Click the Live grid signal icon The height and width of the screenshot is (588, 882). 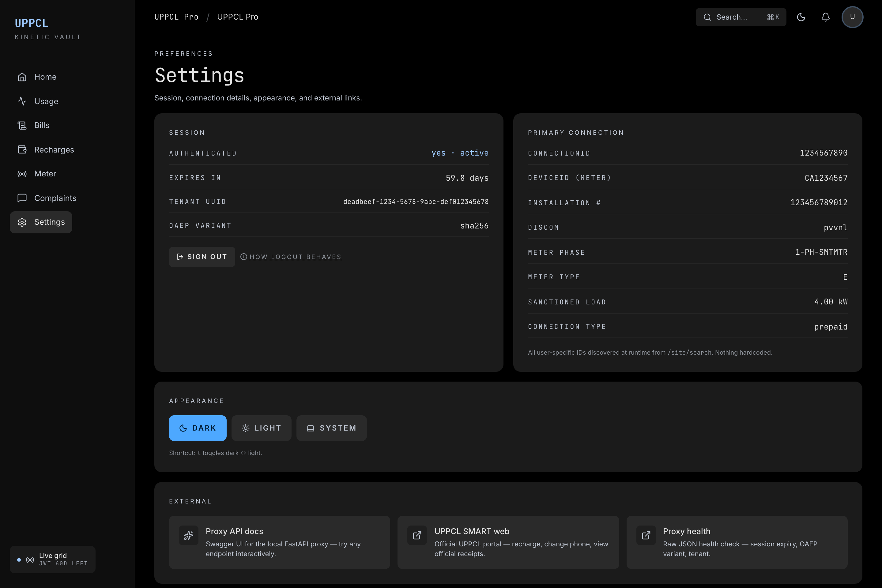point(30,560)
